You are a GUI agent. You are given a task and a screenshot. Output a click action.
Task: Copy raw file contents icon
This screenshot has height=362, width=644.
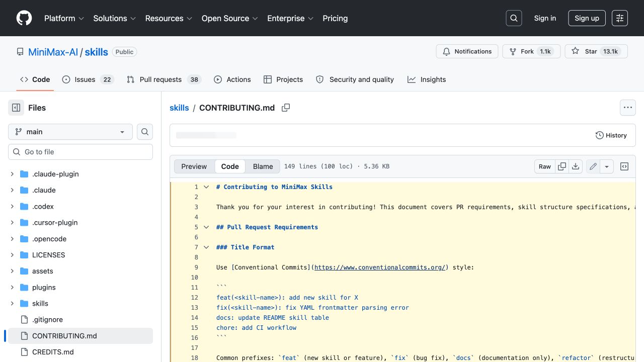(x=562, y=166)
